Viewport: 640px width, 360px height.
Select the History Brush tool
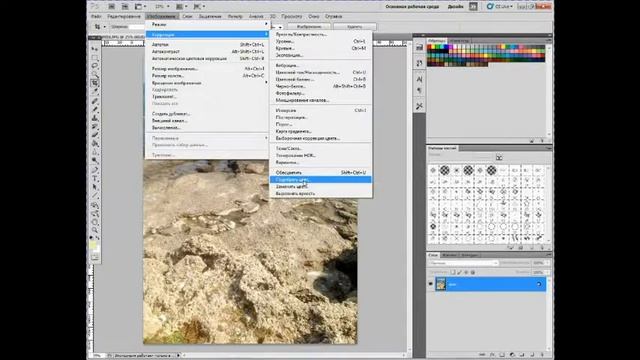tap(95, 127)
